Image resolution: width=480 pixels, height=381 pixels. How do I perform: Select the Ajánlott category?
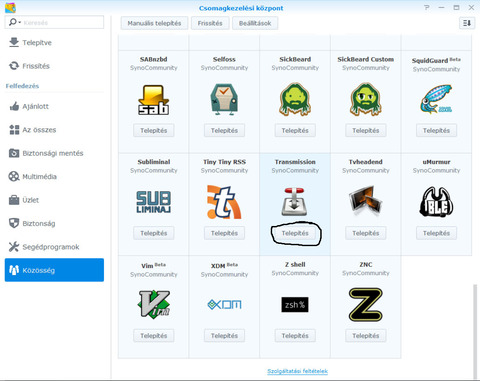click(x=54, y=106)
